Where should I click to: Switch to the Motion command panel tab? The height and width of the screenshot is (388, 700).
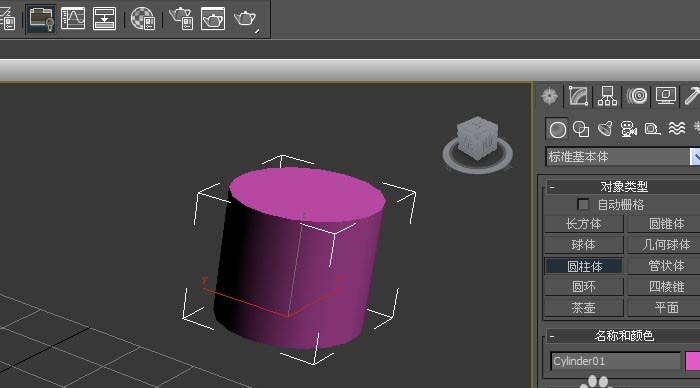pos(637,96)
